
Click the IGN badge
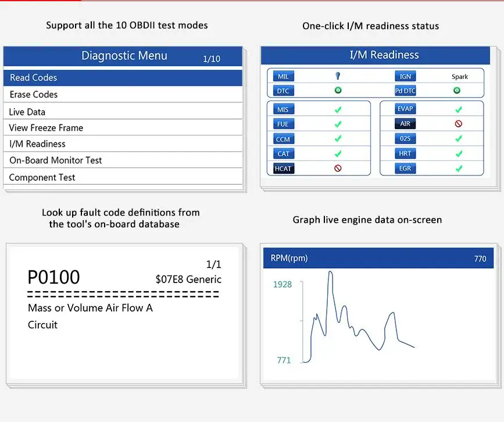tap(405, 76)
